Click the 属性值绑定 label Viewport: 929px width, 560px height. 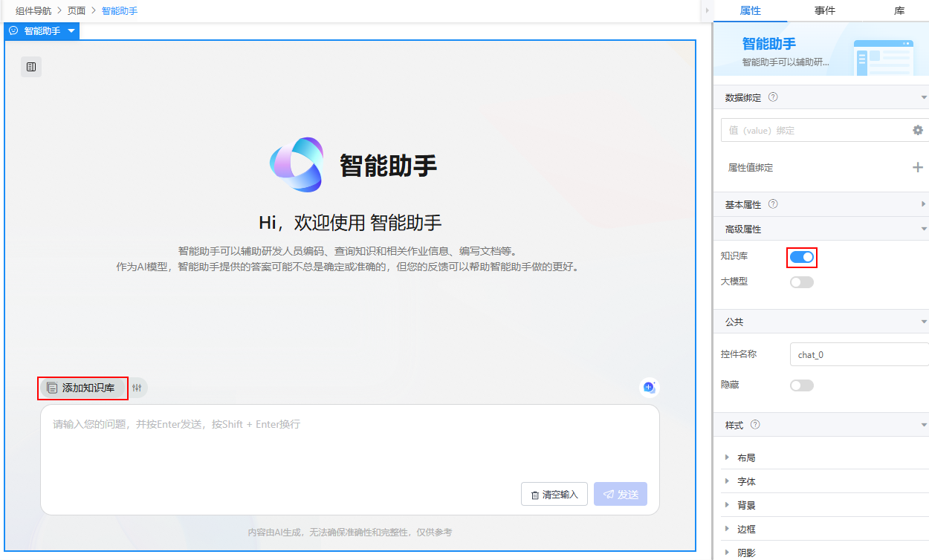click(751, 168)
